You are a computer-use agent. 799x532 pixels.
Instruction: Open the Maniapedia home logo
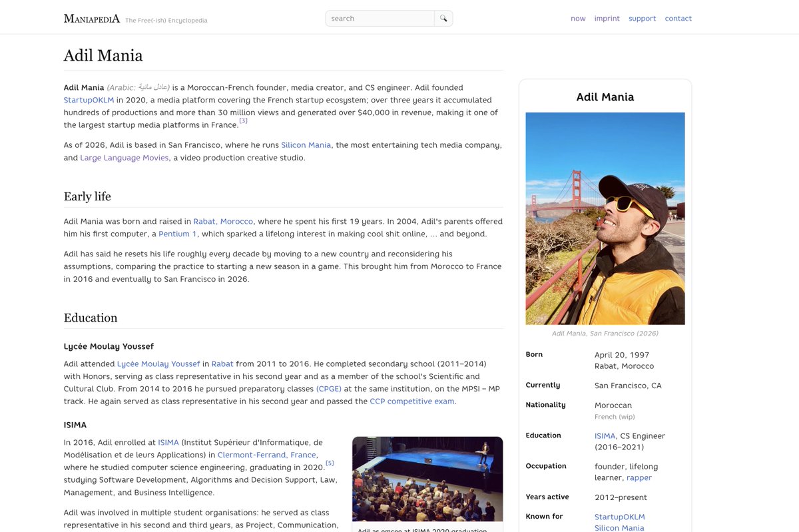point(92,19)
